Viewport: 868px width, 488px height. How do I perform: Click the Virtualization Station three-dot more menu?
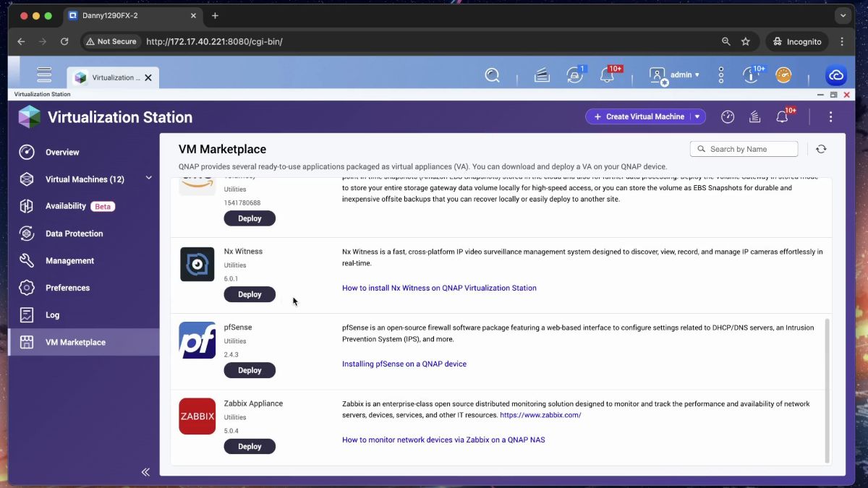tap(830, 117)
